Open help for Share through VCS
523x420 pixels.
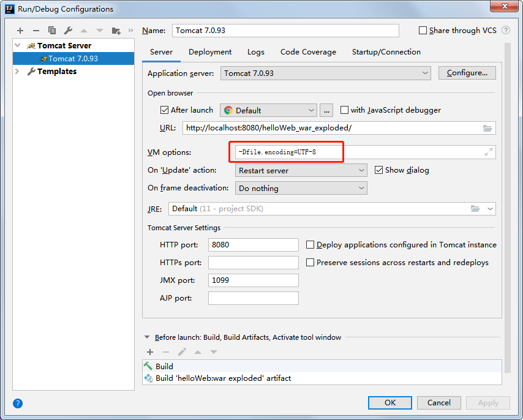point(506,31)
